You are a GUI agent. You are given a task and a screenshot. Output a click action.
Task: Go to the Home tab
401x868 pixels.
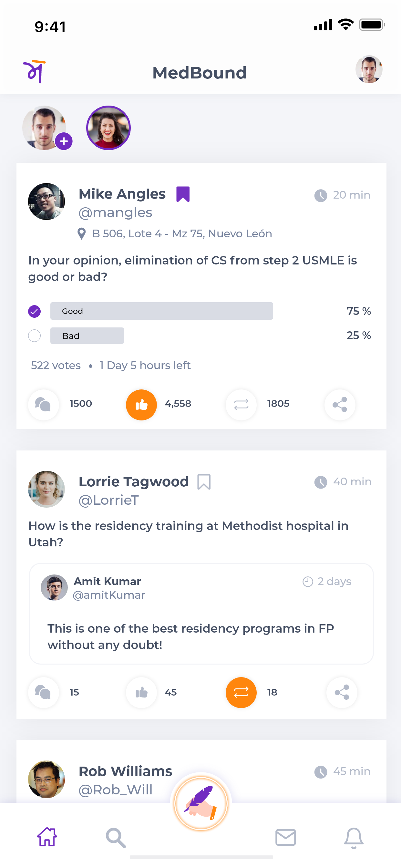(x=47, y=837)
